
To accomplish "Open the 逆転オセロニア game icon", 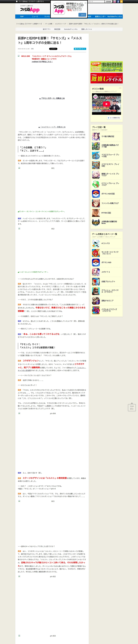I will point(96,301).
